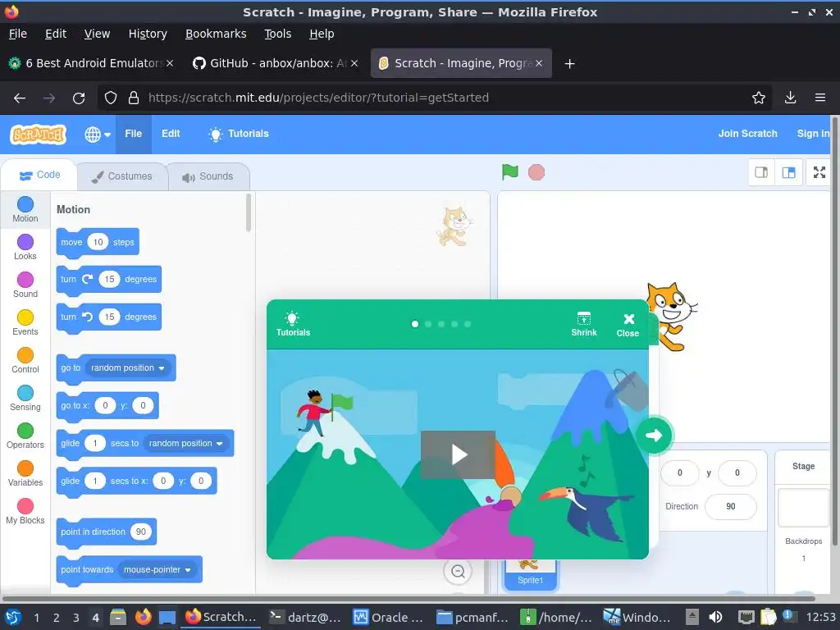
Task: Click the red stop button
Action: 536,172
